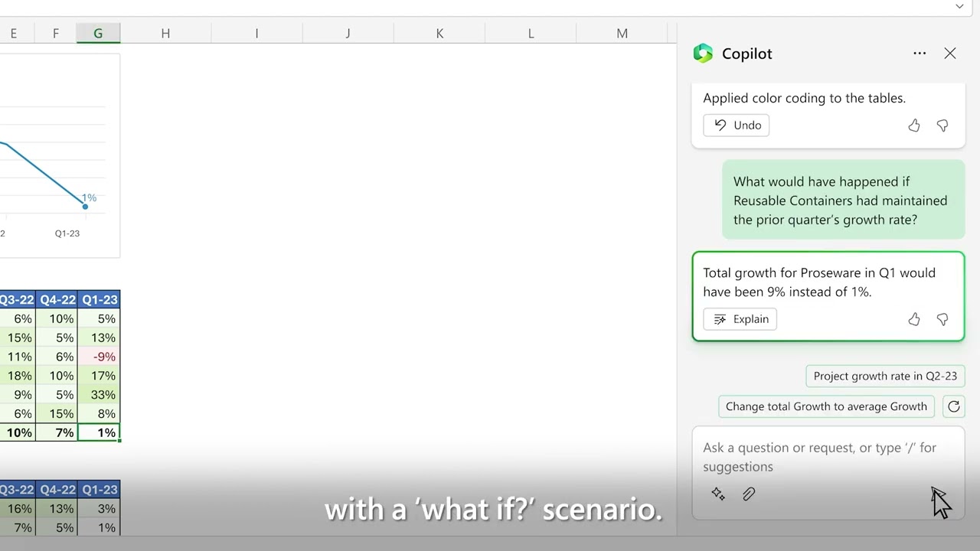Thumbs down the color coding response
The height and width of the screenshot is (551, 980).
click(x=942, y=126)
